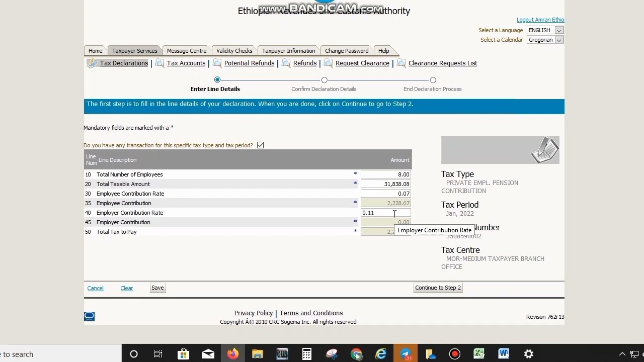The height and width of the screenshot is (362, 644).
Task: Click the End Declaration Process step circle
Action: (433, 80)
